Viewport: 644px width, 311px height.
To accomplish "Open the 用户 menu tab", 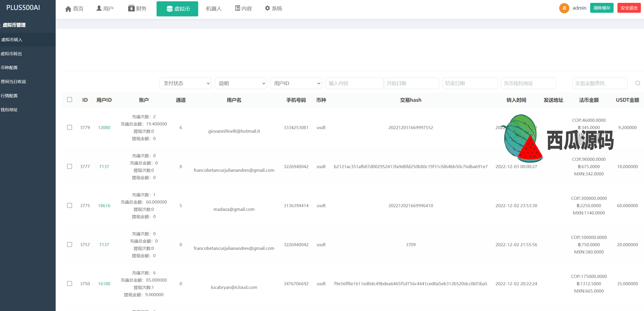I will 105,9.
